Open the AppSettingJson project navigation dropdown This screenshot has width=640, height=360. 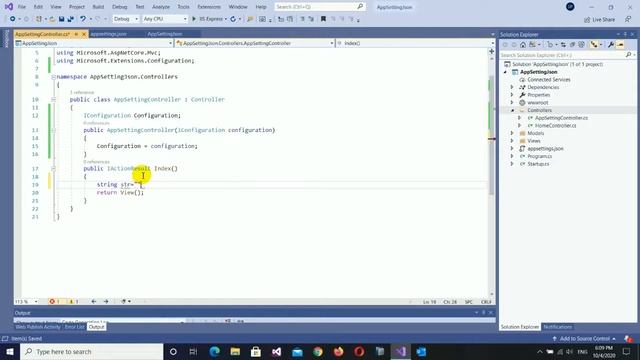(x=94, y=43)
